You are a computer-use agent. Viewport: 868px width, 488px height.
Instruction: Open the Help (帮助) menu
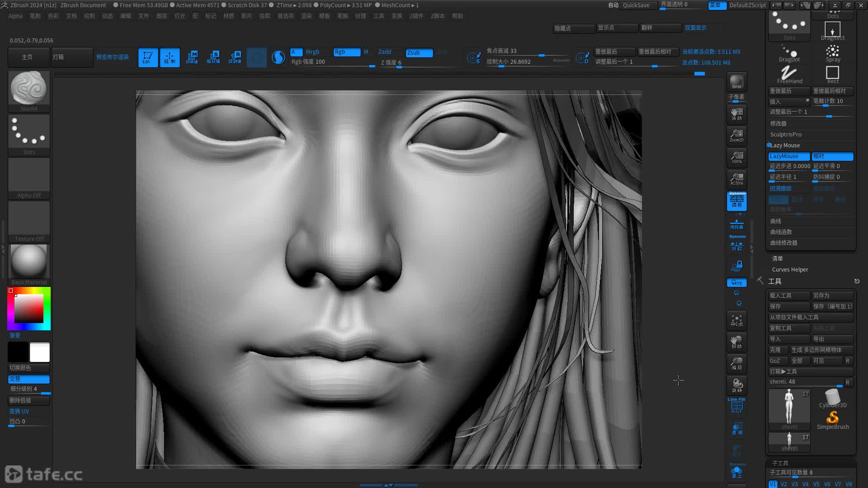pos(458,16)
